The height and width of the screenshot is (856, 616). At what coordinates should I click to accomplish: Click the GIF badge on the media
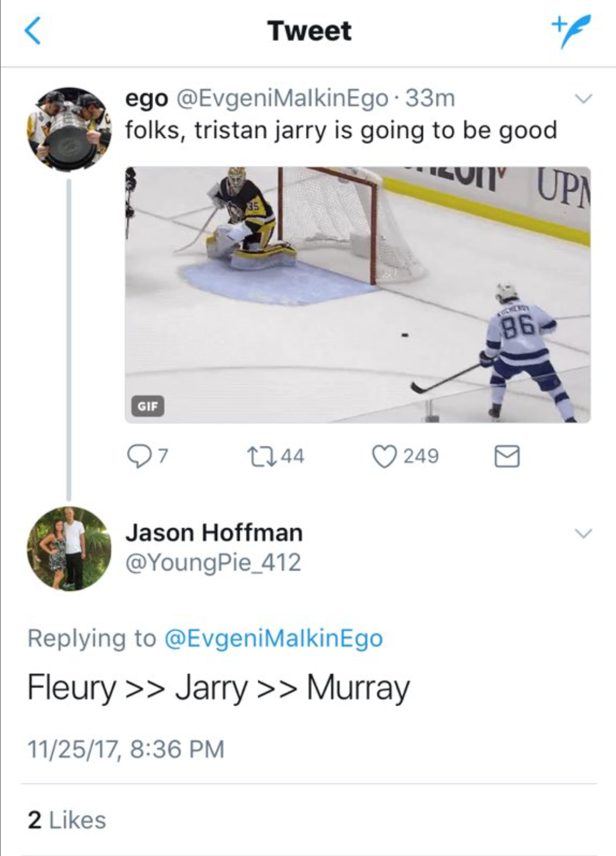pos(147,406)
